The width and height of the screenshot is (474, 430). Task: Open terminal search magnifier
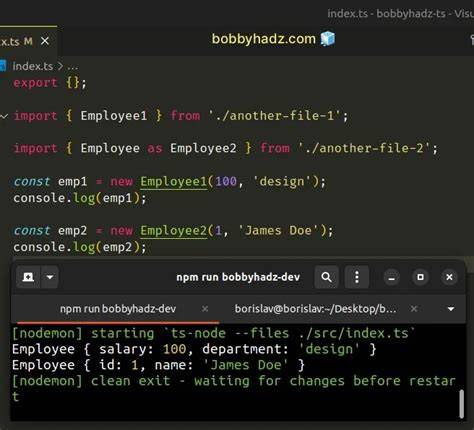[326, 277]
